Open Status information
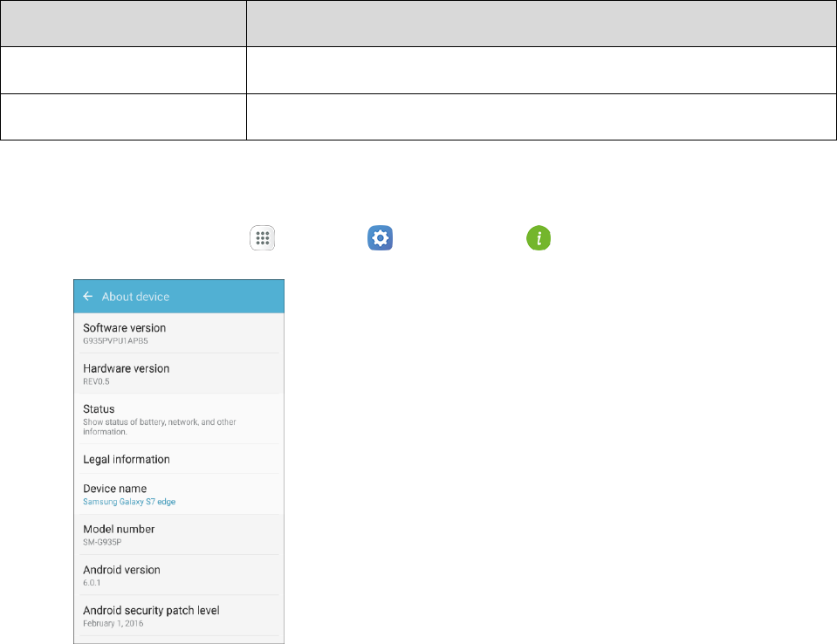 pyautogui.click(x=179, y=419)
